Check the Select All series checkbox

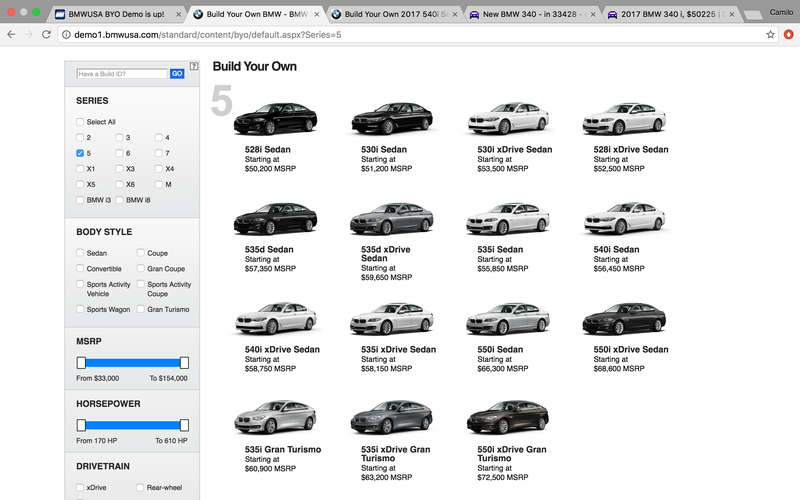80,122
